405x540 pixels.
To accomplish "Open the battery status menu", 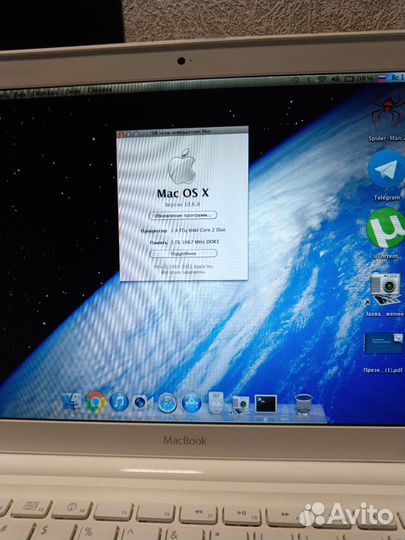I will coord(349,79).
